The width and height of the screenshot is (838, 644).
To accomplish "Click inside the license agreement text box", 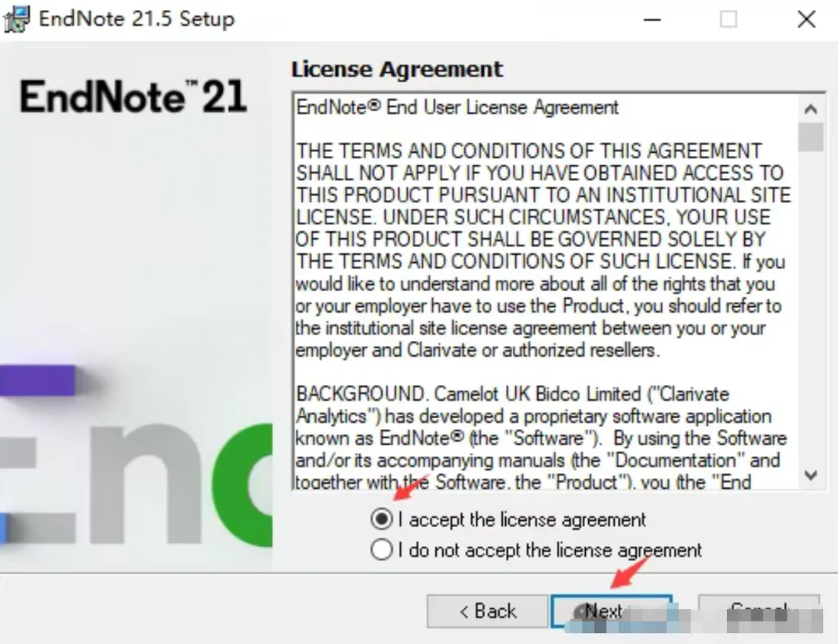I will pyautogui.click(x=545, y=291).
